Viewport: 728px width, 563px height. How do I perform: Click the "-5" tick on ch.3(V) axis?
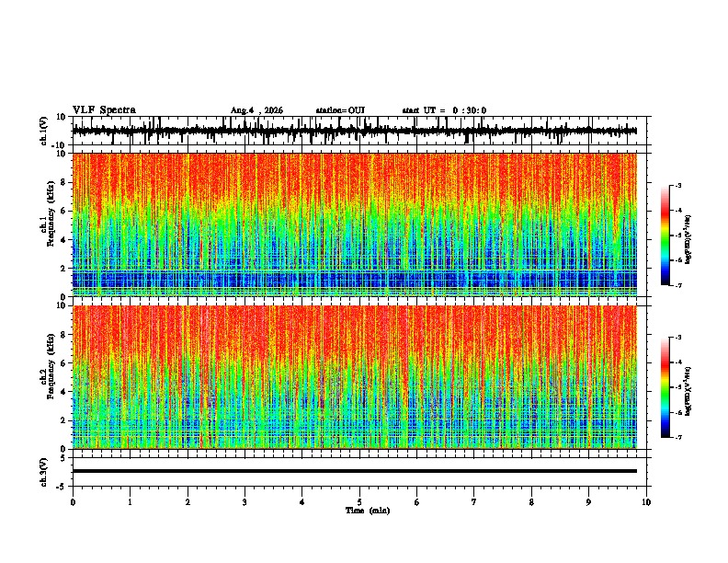62,487
